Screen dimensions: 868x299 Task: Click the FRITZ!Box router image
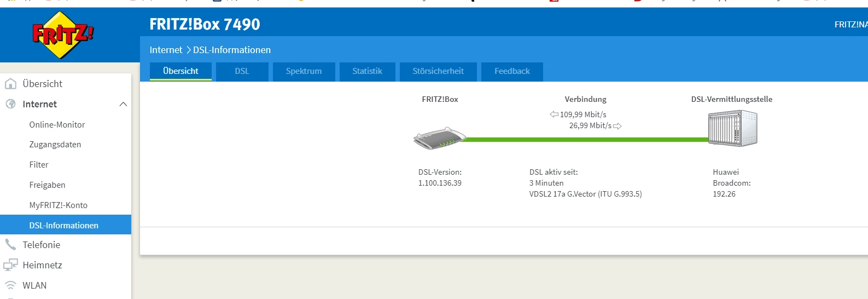tap(440, 139)
